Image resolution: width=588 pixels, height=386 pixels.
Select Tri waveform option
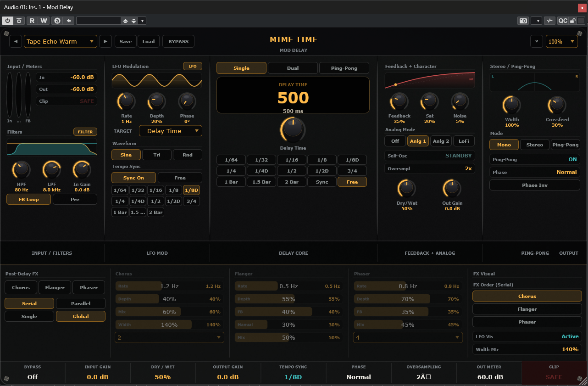(x=157, y=155)
